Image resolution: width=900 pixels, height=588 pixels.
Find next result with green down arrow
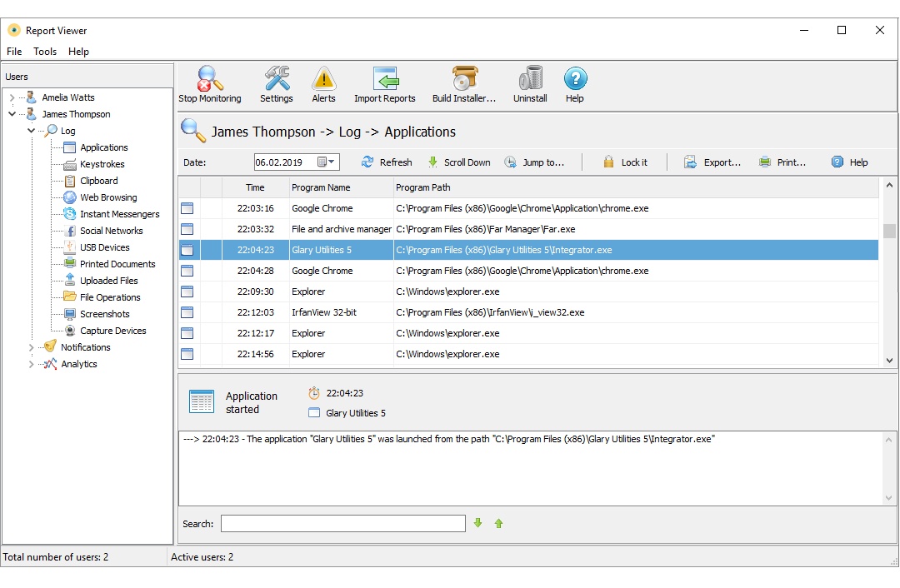click(478, 523)
